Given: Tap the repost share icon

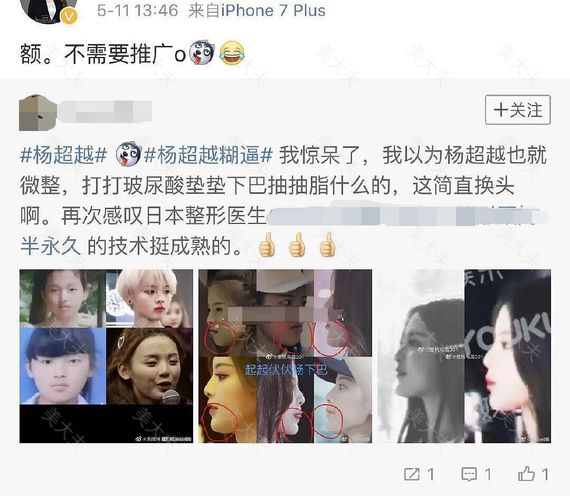Looking at the screenshot, I should coord(412,474).
